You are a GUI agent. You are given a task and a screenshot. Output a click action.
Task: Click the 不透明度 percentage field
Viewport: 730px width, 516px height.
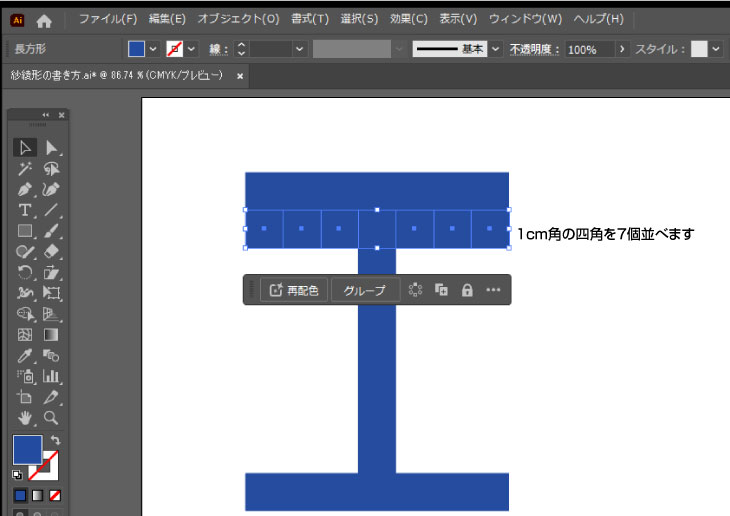click(x=589, y=49)
